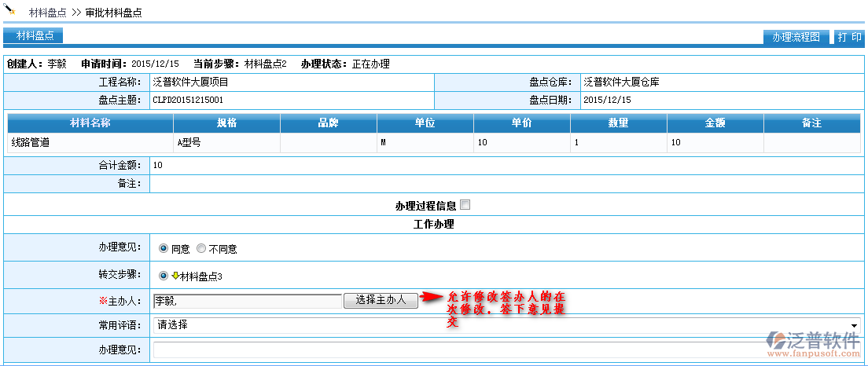This screenshot has width=868, height=366.
Task: Click the dropdown arrow of 常用评语
Action: [x=854, y=325]
